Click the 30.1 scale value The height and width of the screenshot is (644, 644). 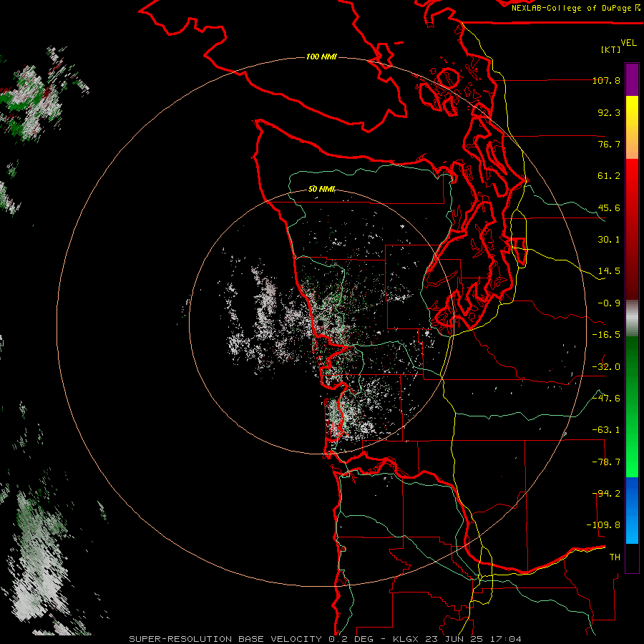pyautogui.click(x=609, y=240)
